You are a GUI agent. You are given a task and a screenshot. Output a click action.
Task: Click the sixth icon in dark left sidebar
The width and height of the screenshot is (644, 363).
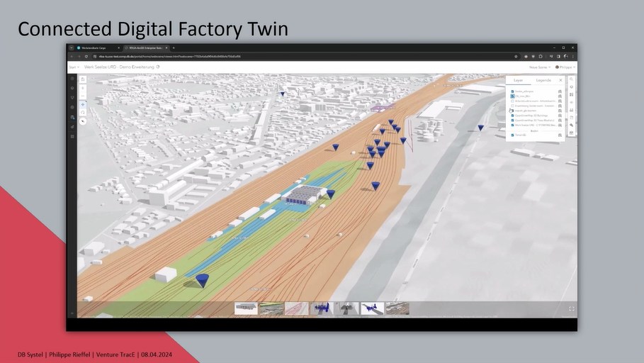pyautogui.click(x=72, y=127)
